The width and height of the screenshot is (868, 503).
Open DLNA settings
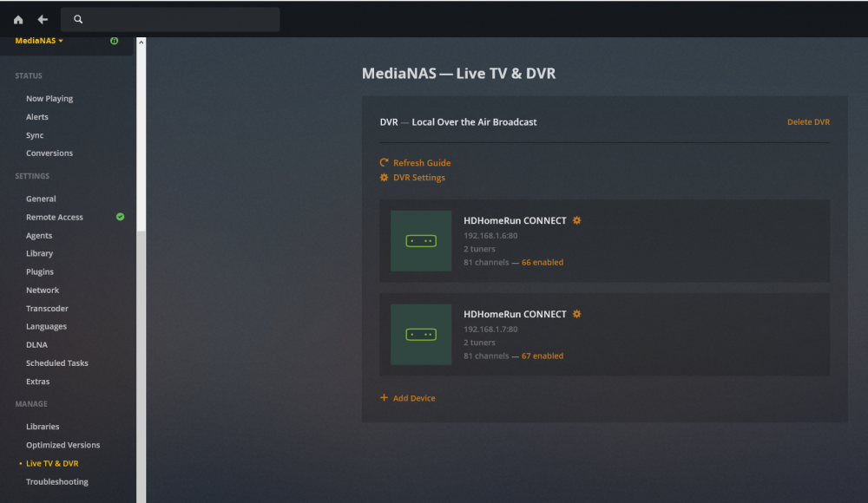(36, 345)
